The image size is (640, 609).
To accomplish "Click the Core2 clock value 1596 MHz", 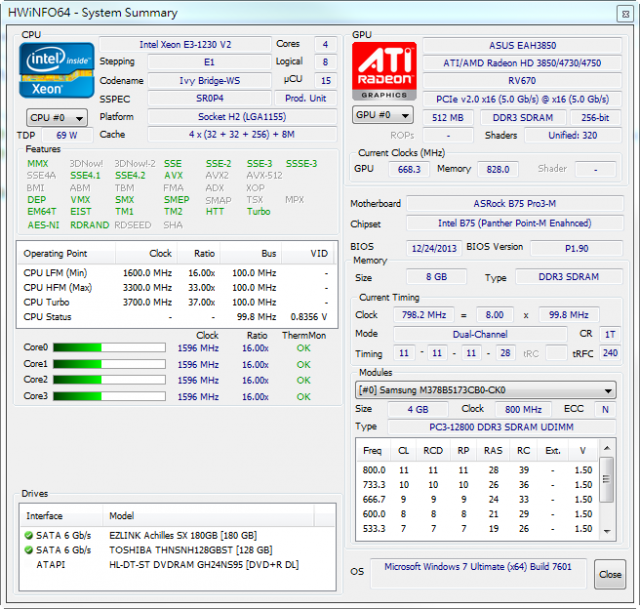I will click(198, 380).
